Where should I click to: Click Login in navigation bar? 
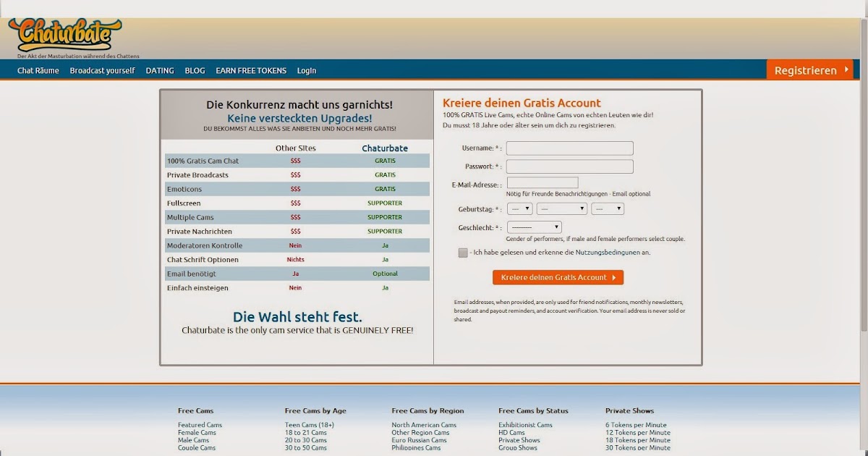coord(307,71)
